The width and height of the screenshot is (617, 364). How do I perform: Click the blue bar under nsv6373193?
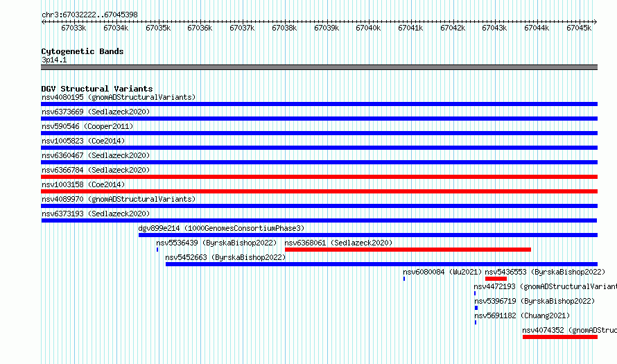(x=319, y=220)
